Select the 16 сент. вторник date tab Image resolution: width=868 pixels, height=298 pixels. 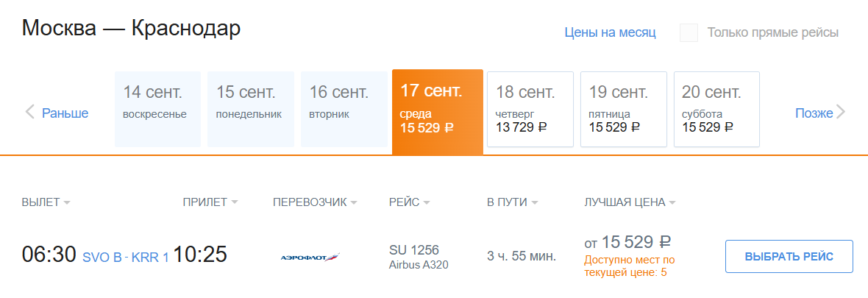344,109
